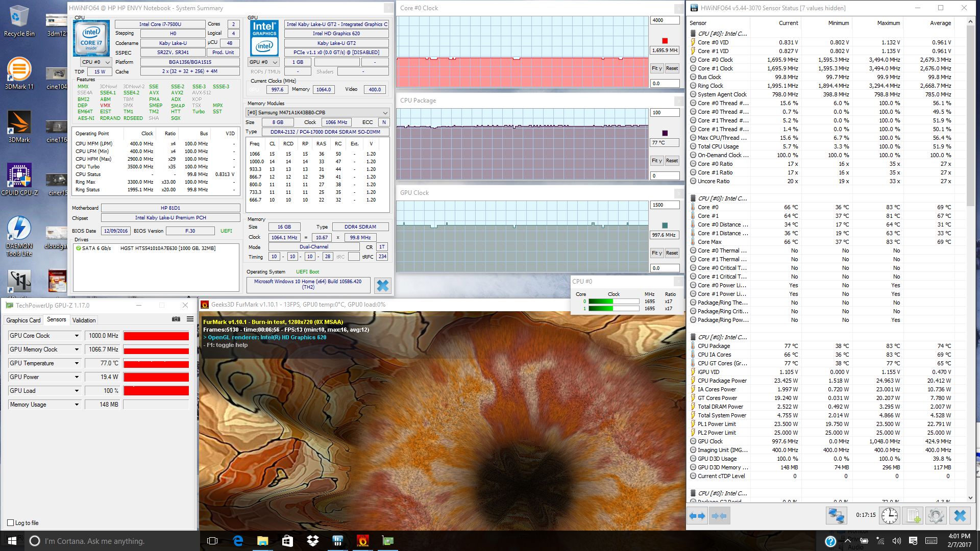Click Fit y on the GPU Clock graph
This screenshot has width=980, height=551.
pos(656,253)
